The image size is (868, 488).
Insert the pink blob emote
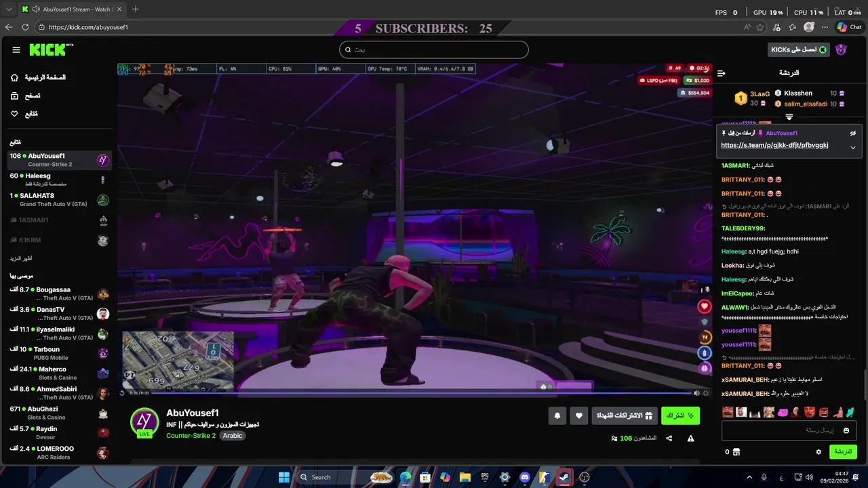(783, 412)
